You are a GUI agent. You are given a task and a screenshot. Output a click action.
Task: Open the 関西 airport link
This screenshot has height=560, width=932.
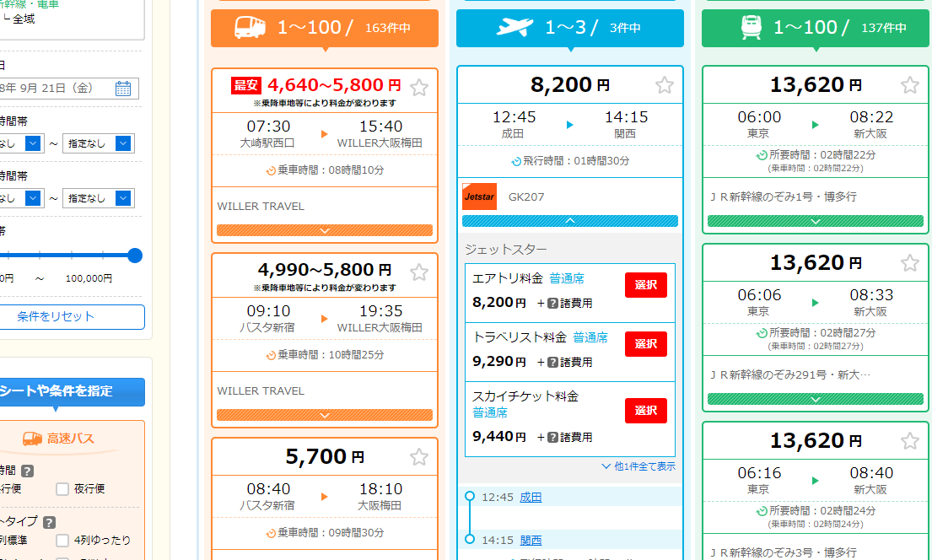point(531,541)
